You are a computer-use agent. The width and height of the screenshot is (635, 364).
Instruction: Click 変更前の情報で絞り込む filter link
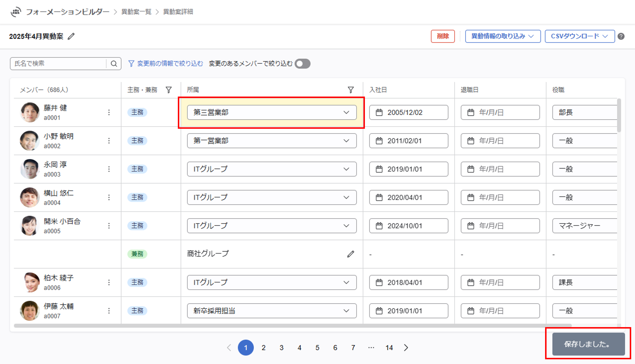point(166,63)
